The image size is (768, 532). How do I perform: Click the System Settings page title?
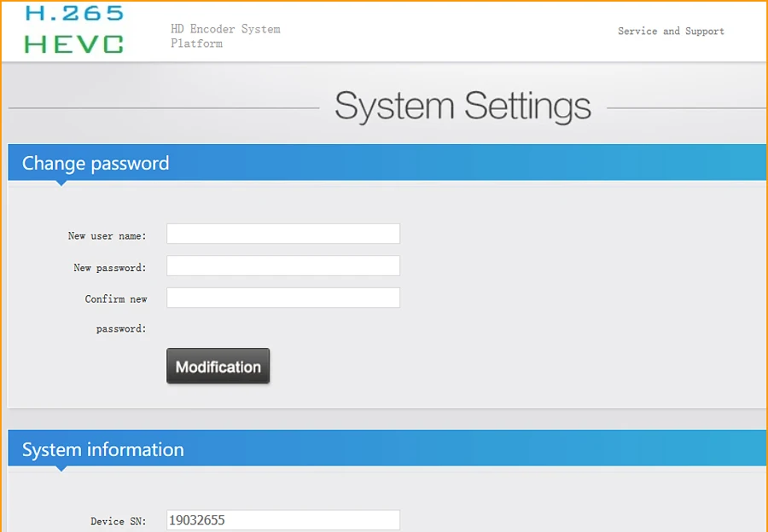pyautogui.click(x=463, y=107)
